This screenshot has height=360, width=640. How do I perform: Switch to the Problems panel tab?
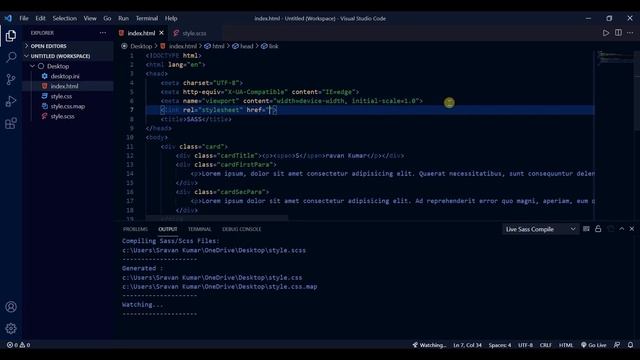point(135,229)
